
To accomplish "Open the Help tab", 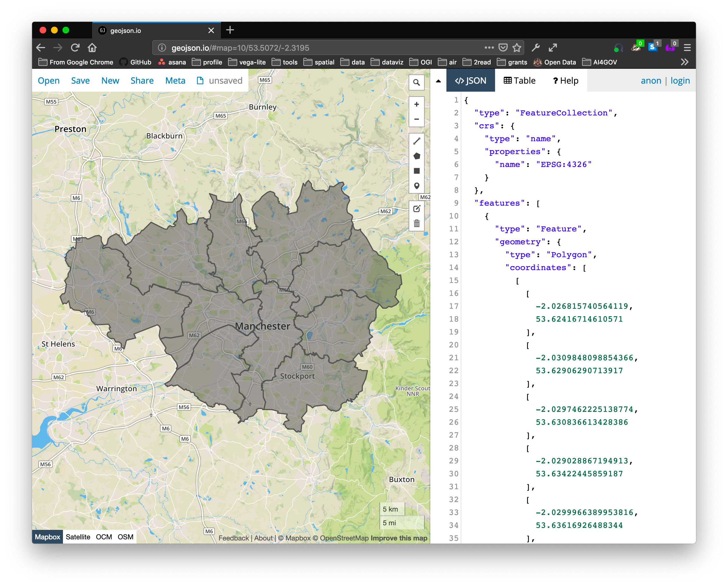I will click(565, 80).
